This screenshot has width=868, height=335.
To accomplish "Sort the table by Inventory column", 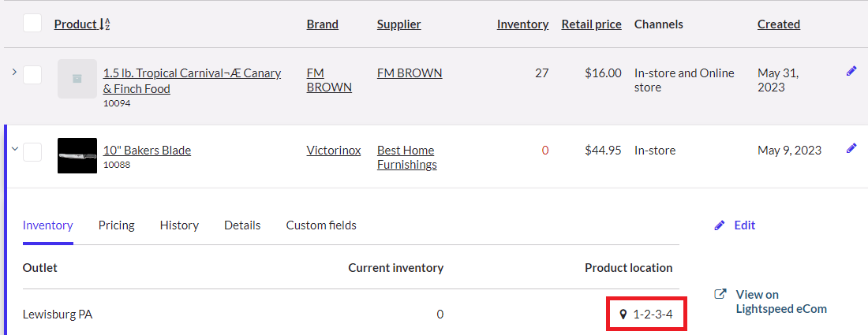I will coord(522,24).
